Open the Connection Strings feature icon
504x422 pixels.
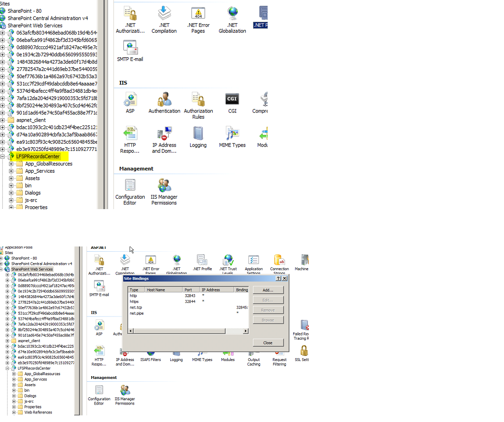(x=279, y=264)
